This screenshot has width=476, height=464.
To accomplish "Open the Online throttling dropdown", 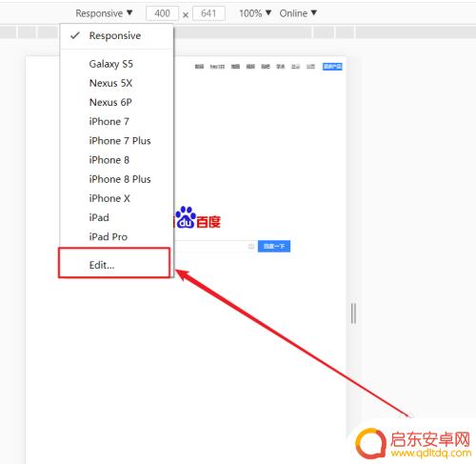I will [298, 13].
